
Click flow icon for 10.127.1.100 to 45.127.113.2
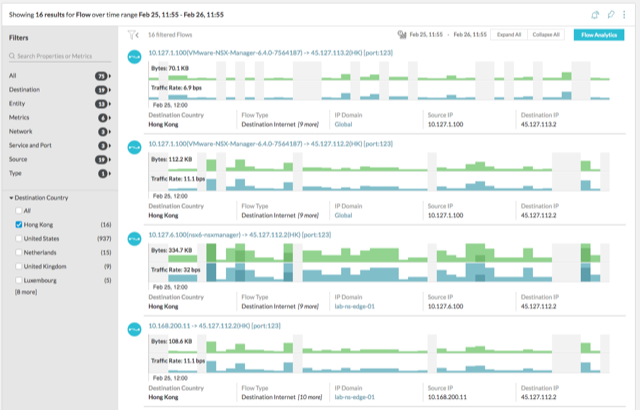(134, 56)
